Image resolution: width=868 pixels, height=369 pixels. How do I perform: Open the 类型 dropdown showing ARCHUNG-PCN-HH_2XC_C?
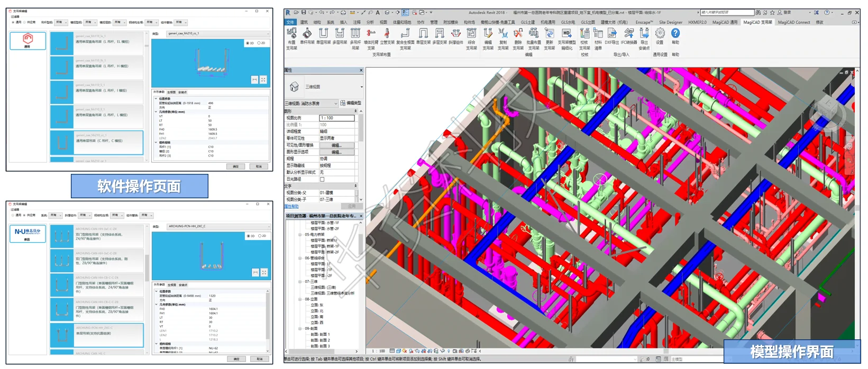[219, 226]
